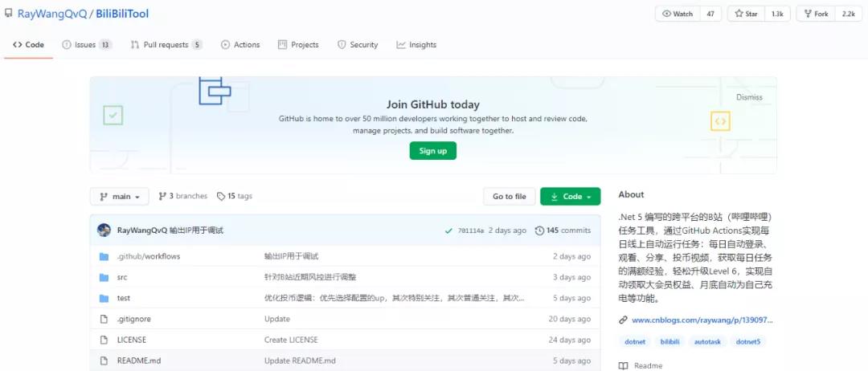This screenshot has width=868, height=371.
Task: Expand the green Code download dropdown
Action: [570, 196]
